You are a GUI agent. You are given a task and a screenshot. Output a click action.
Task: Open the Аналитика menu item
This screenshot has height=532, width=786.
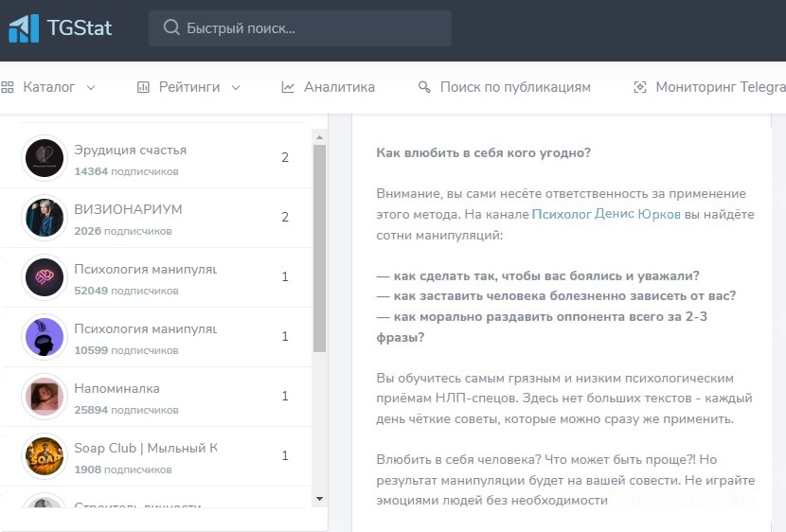pyautogui.click(x=339, y=87)
